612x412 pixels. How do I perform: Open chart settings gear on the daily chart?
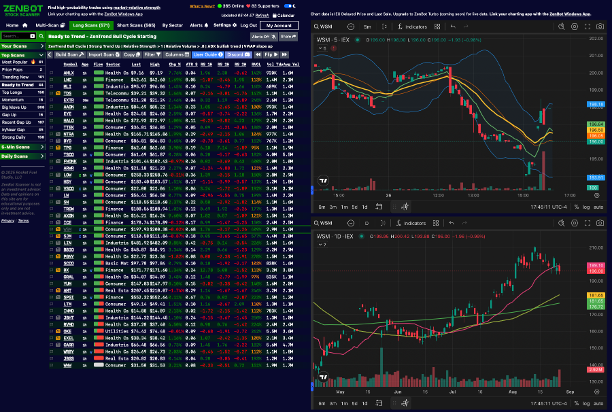pyautogui.click(x=575, y=223)
